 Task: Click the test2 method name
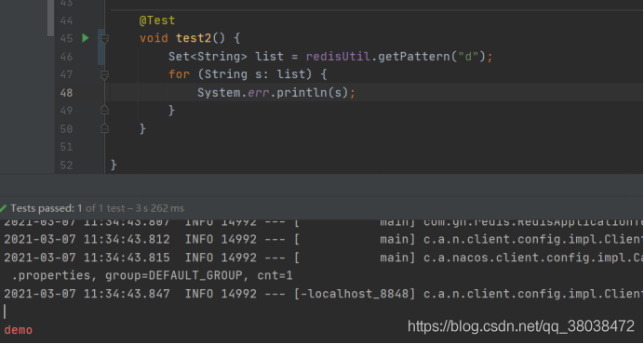[194, 38]
